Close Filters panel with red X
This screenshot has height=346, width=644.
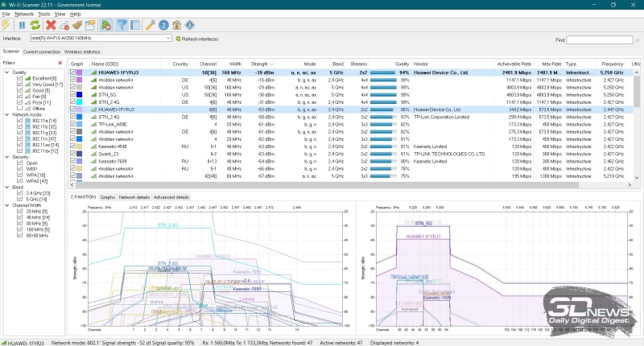pos(60,63)
